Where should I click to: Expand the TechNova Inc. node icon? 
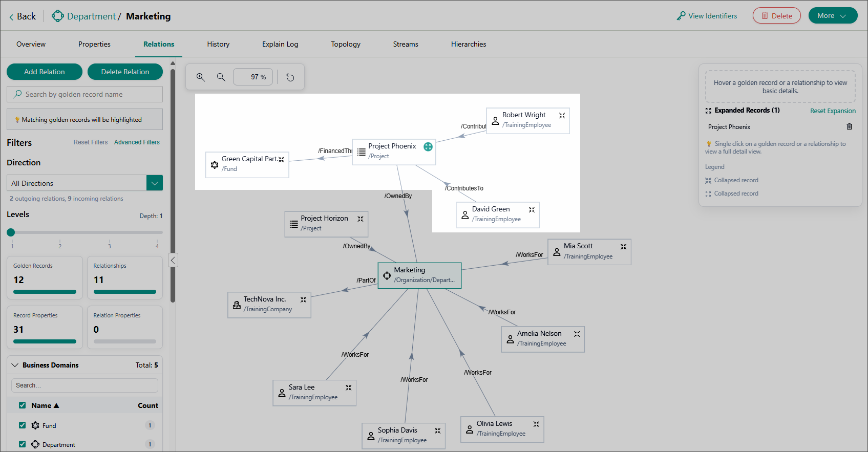pos(303,299)
